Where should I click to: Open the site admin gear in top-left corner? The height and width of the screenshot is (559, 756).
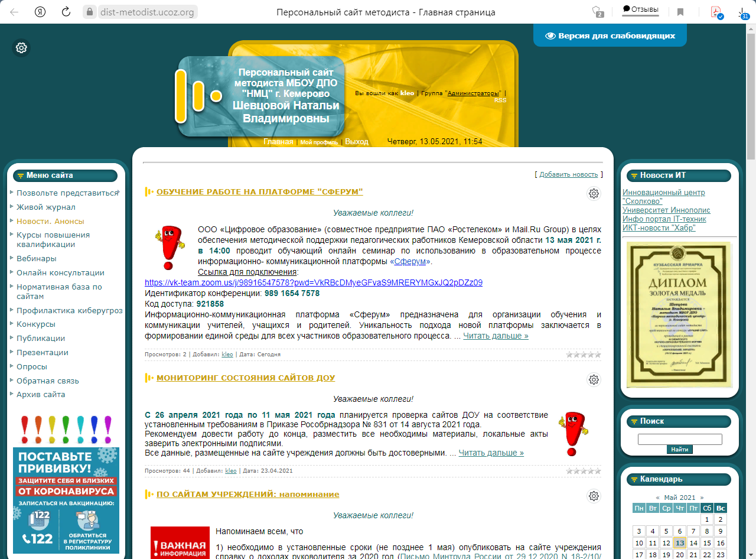21,48
